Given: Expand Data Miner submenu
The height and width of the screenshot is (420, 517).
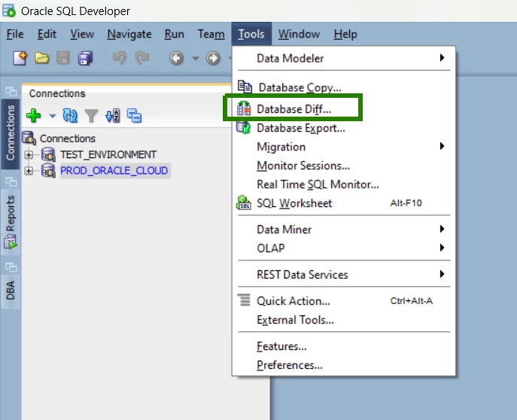Looking at the screenshot, I should (x=344, y=230).
